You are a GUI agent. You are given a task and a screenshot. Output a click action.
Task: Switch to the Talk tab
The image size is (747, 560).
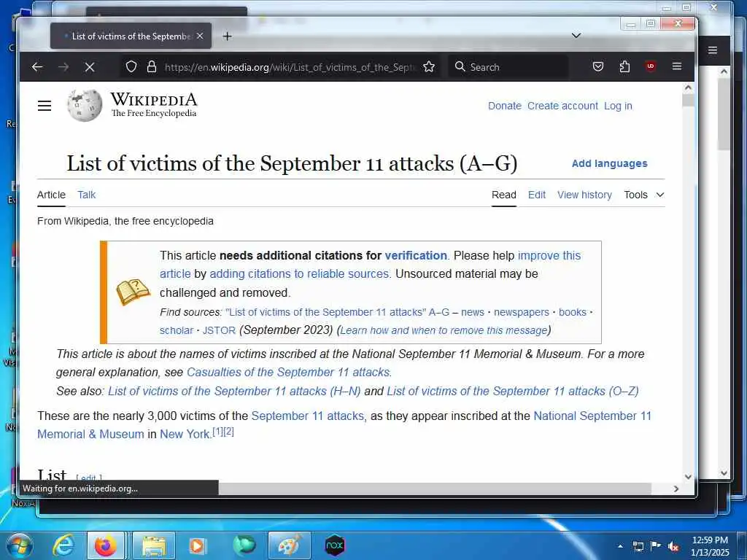click(86, 195)
